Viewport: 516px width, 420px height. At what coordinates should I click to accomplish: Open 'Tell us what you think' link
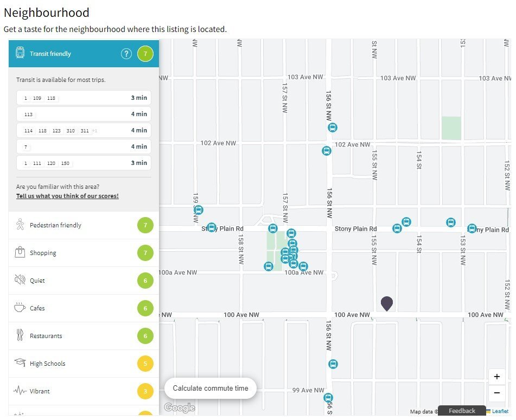(x=67, y=196)
